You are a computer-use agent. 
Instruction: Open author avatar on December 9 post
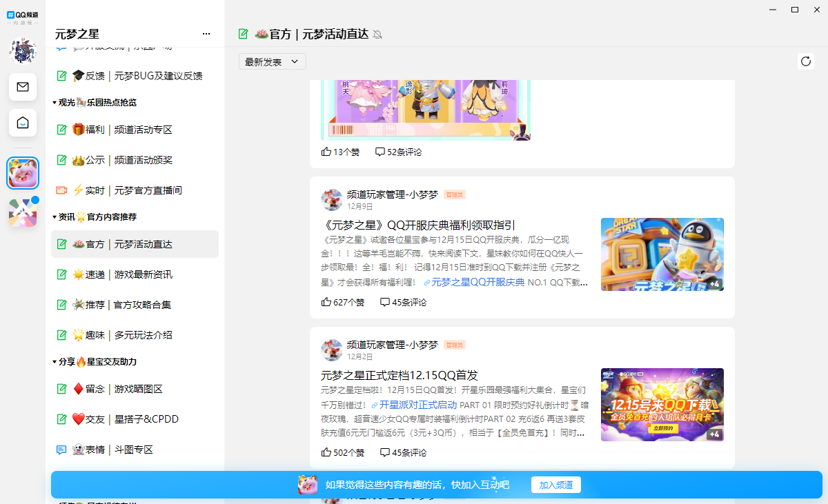coord(332,200)
